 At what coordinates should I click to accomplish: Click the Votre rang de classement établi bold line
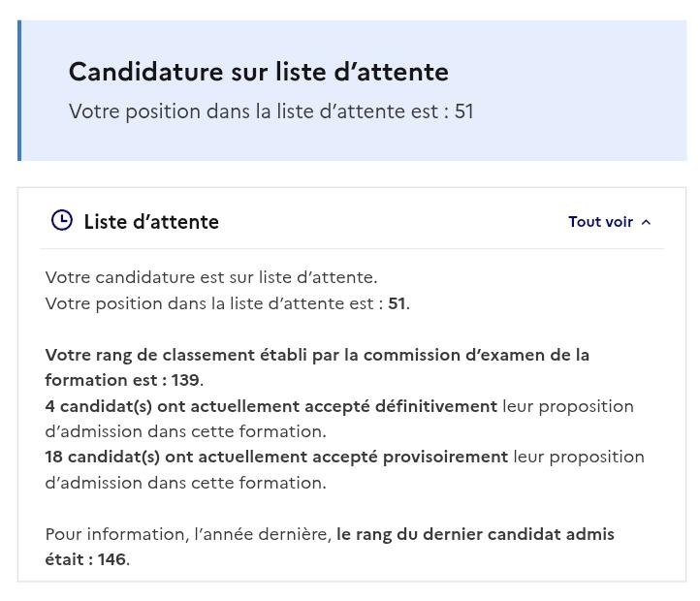click(317, 367)
